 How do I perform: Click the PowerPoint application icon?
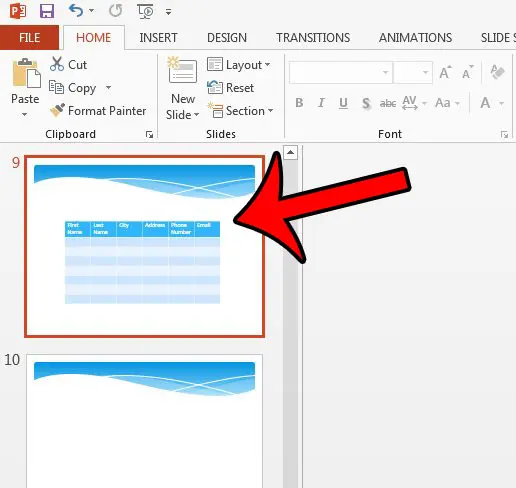(18, 11)
